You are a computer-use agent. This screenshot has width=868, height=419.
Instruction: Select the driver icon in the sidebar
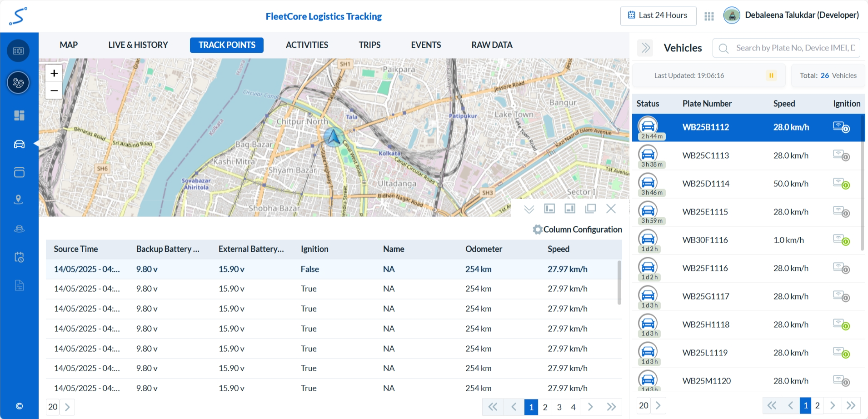18,228
